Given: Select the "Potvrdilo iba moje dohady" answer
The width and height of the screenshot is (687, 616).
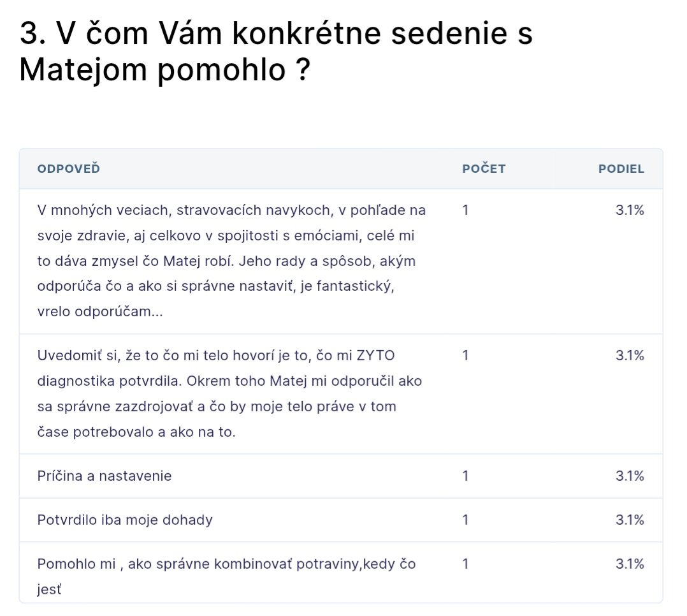Looking at the screenshot, I should tap(125, 520).
